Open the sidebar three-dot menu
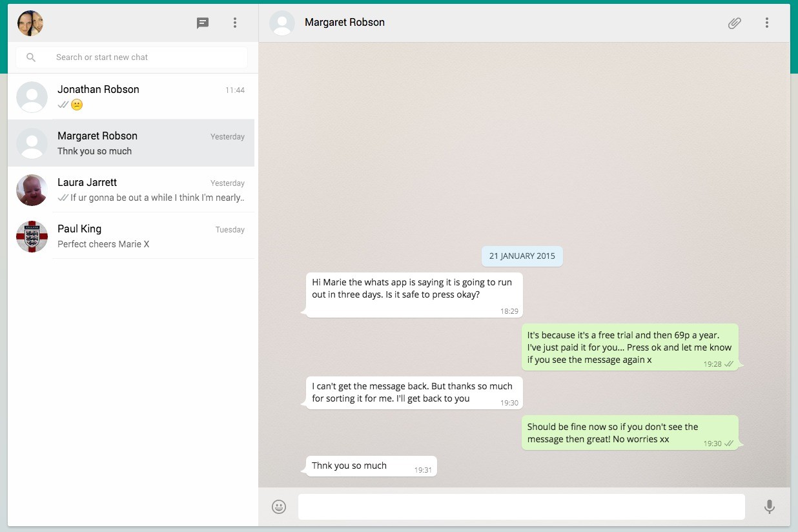Screen dimensions: 798x532 tap(235, 23)
